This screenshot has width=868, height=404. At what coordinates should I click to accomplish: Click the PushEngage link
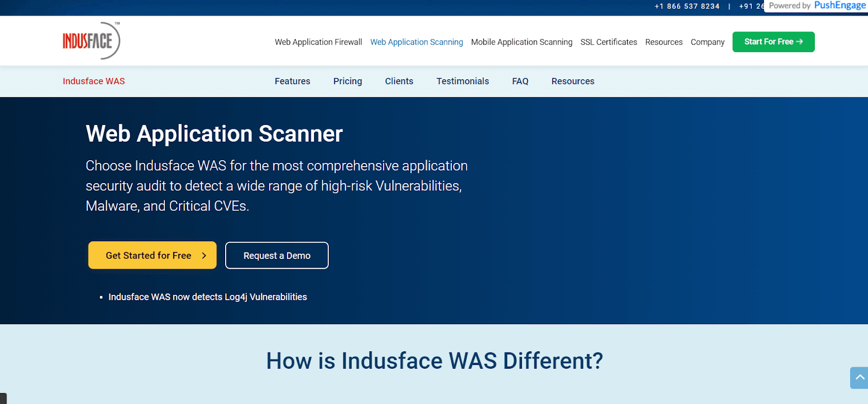point(840,5)
